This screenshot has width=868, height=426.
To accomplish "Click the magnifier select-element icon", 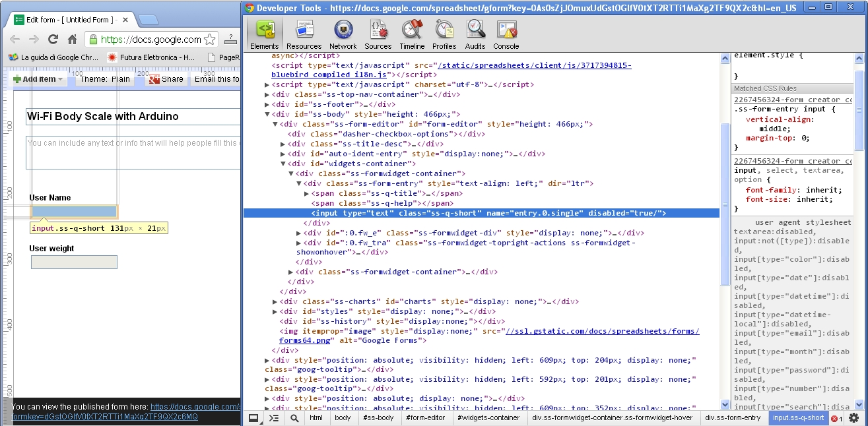I will (x=294, y=418).
